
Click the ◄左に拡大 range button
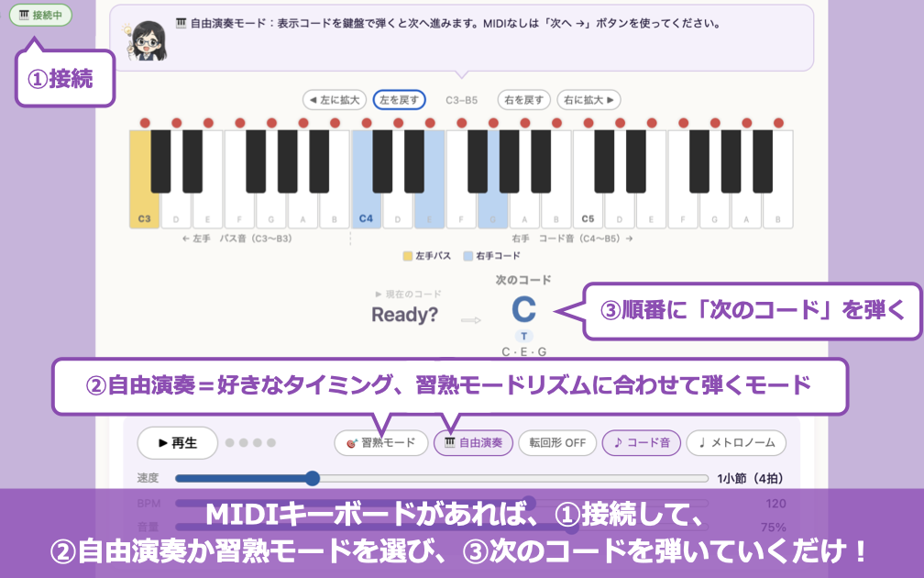click(334, 100)
